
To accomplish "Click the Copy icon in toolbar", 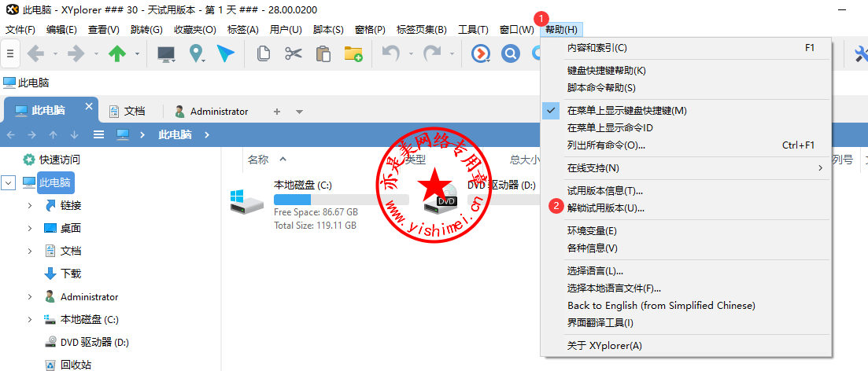I will [264, 53].
